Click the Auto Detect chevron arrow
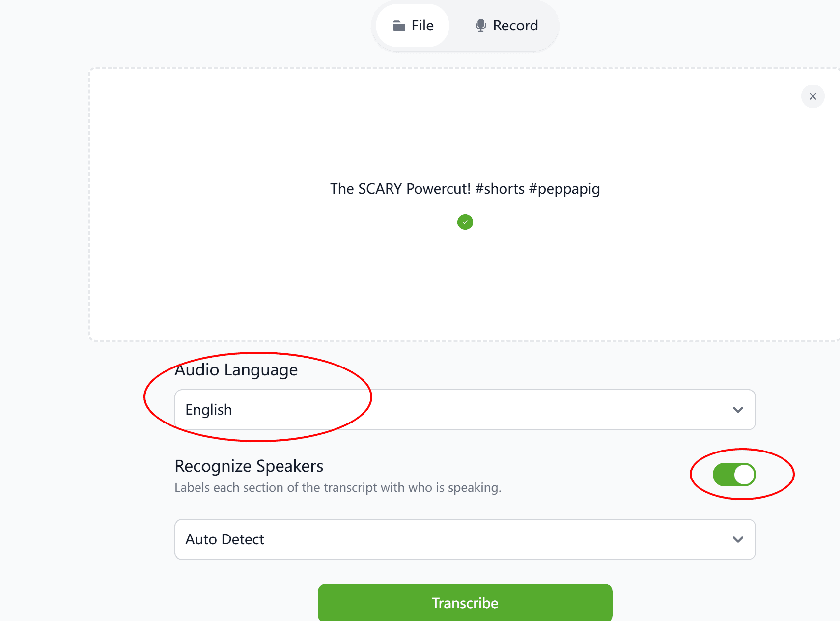The width and height of the screenshot is (840, 621). click(x=737, y=539)
